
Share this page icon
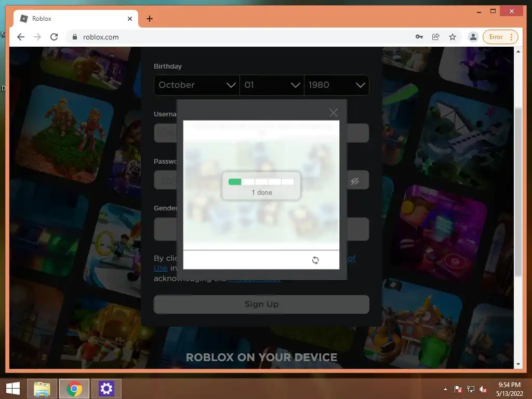pyautogui.click(x=436, y=37)
